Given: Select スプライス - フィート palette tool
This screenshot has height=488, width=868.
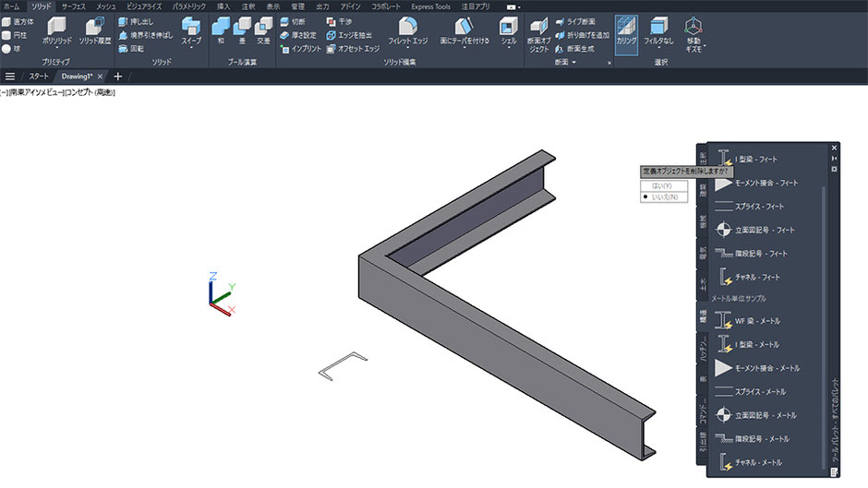Looking at the screenshot, I should 749,207.
